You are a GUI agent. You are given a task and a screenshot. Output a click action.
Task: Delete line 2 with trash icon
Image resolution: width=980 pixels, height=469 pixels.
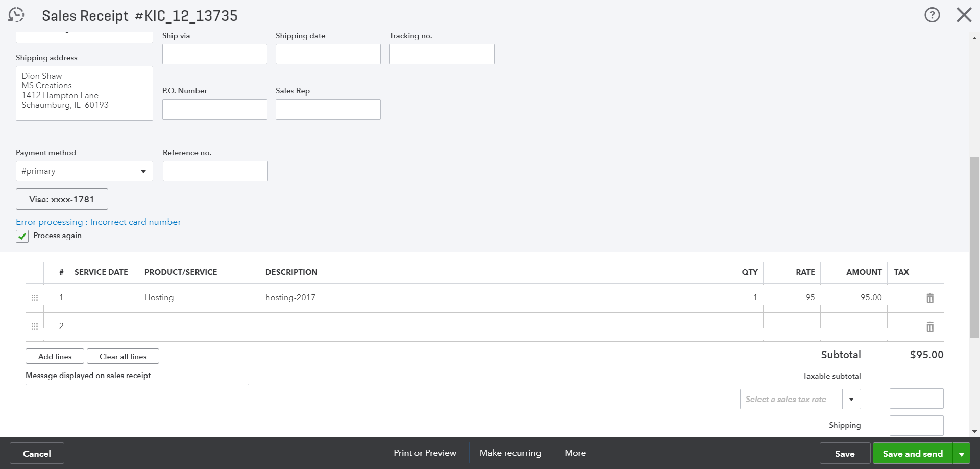click(930, 327)
